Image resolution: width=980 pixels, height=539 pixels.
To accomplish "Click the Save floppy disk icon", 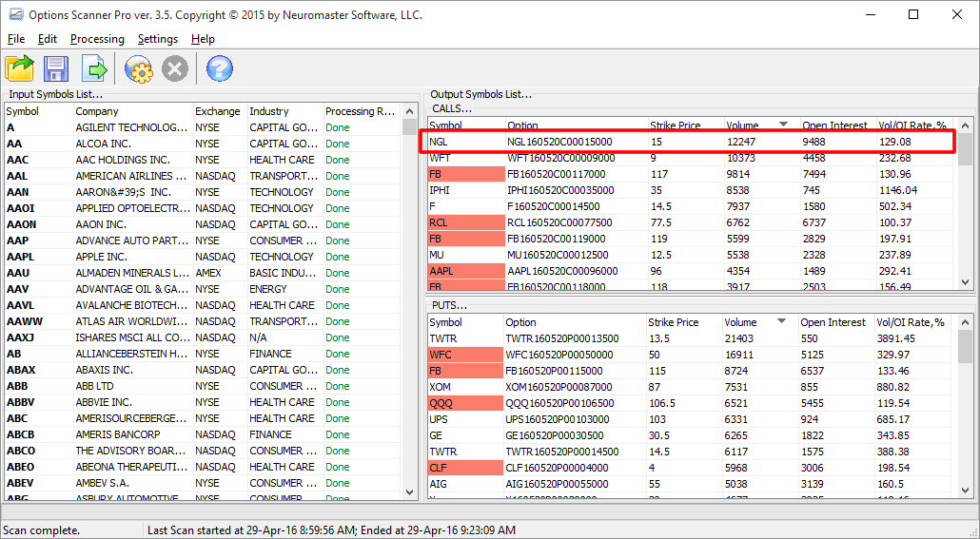I will pos(55,68).
